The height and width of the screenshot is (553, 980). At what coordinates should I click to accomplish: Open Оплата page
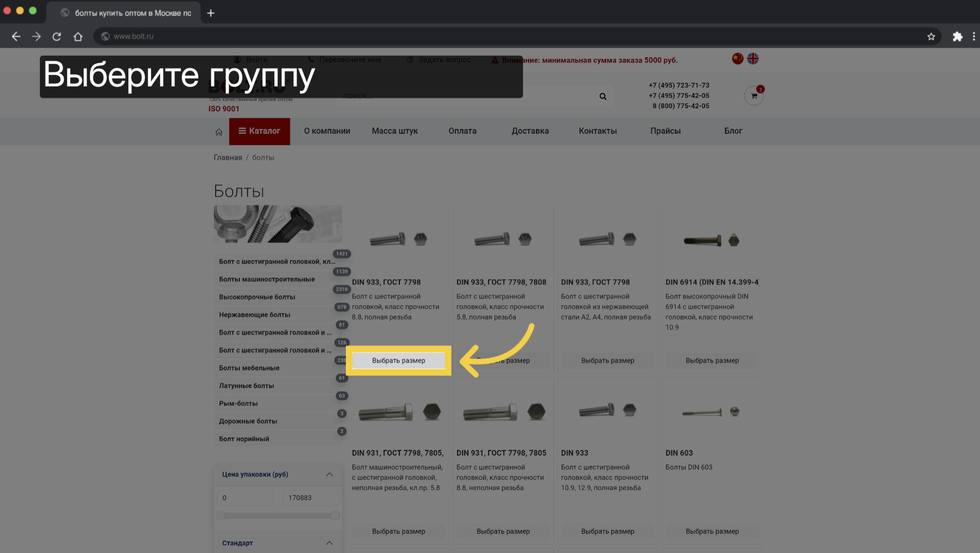(462, 131)
